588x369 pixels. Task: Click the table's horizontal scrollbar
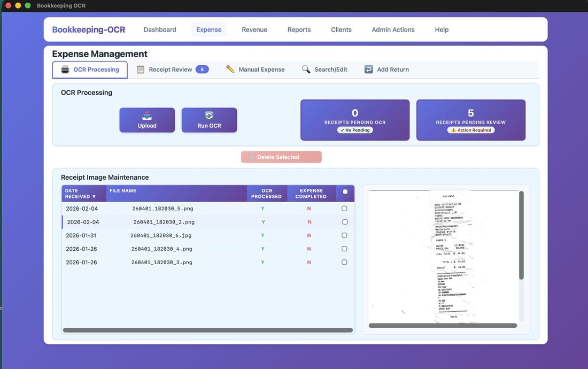pyautogui.click(x=207, y=330)
